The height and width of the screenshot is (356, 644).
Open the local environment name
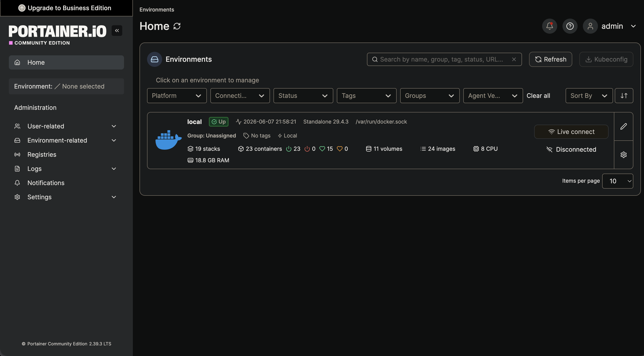(194, 122)
